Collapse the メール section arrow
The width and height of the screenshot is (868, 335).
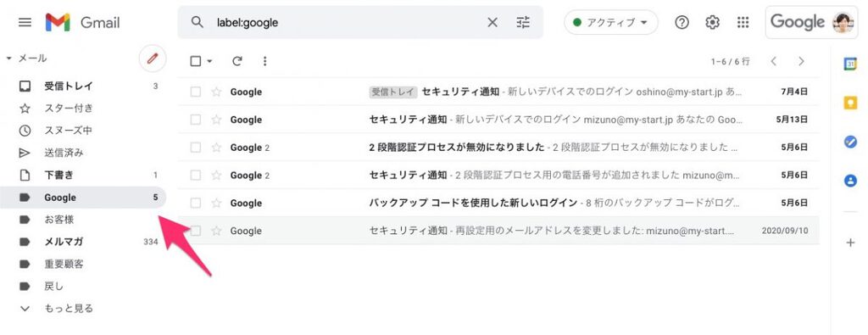click(x=8, y=59)
